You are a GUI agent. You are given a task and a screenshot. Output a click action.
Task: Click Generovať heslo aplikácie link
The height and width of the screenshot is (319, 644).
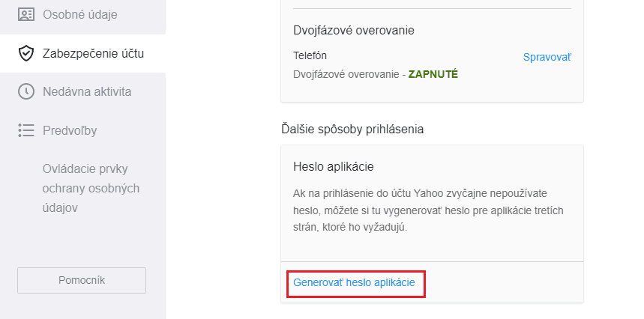[x=354, y=283]
